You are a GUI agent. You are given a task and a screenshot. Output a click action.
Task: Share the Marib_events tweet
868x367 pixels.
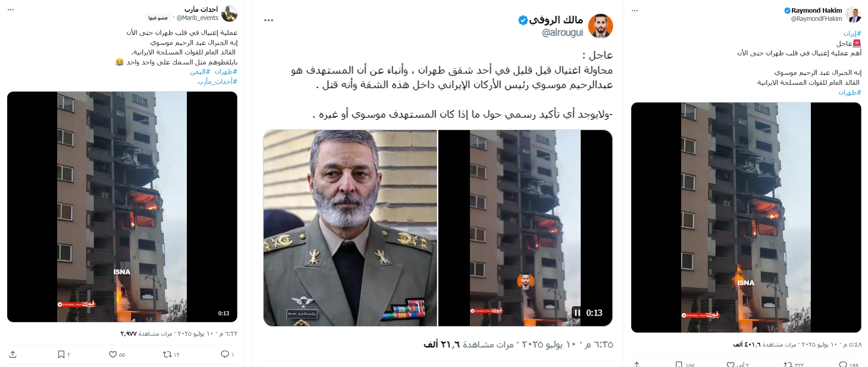coord(13,354)
